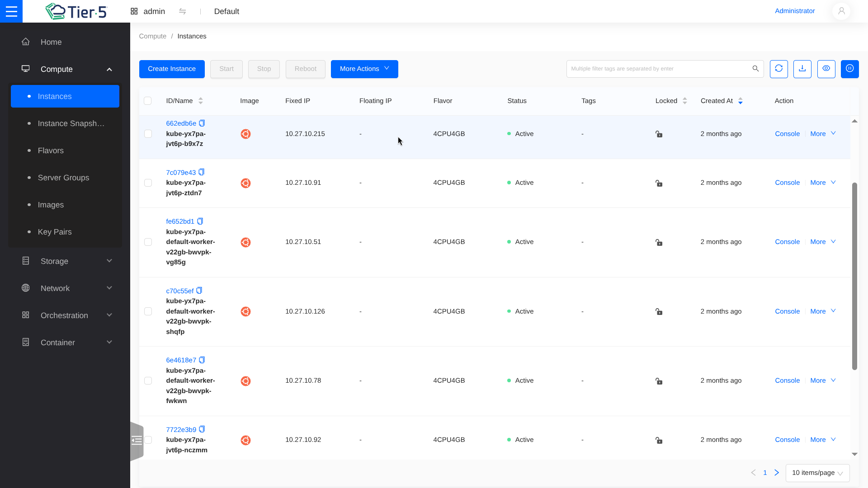Click the search magnifier icon
Viewport: 868px width, 488px height.
click(755, 69)
